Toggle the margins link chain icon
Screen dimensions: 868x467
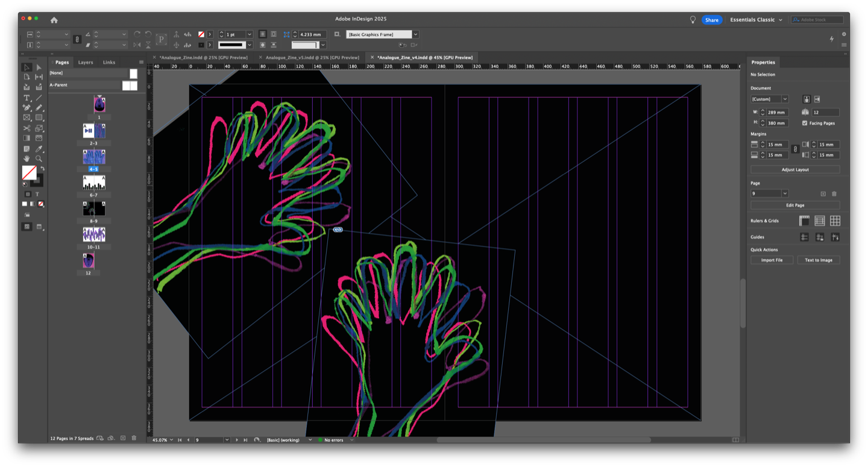[795, 149]
